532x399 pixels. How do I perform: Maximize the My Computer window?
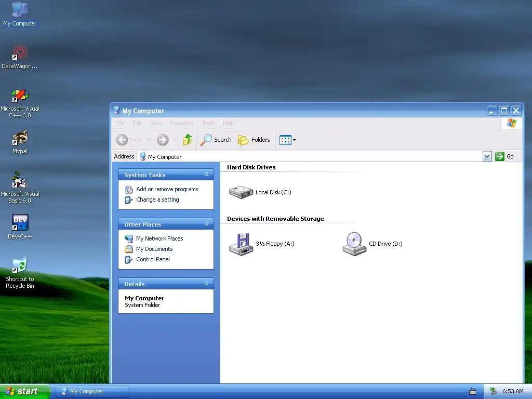tap(504, 111)
